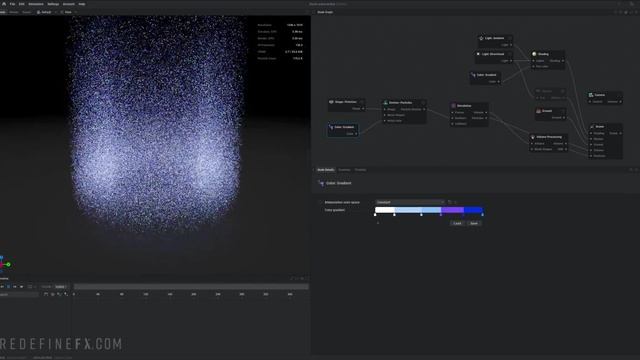Click the viewport axis gizmo green handle

8,265
